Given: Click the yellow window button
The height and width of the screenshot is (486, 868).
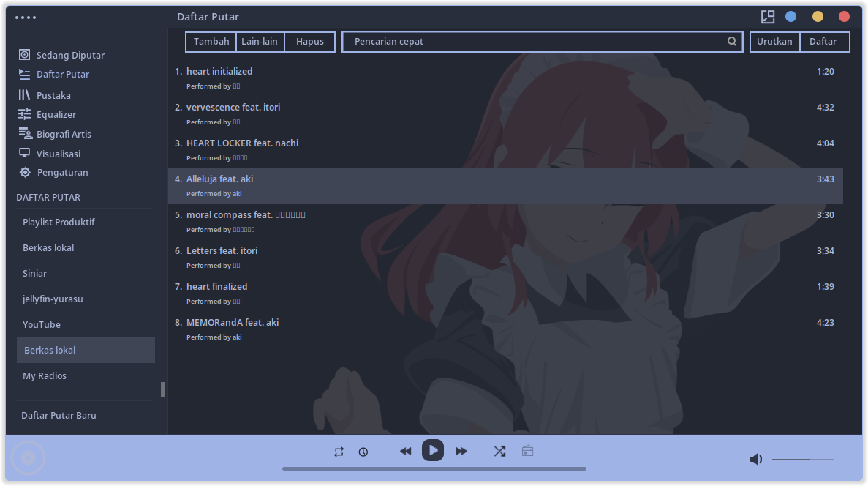Looking at the screenshot, I should click(818, 17).
